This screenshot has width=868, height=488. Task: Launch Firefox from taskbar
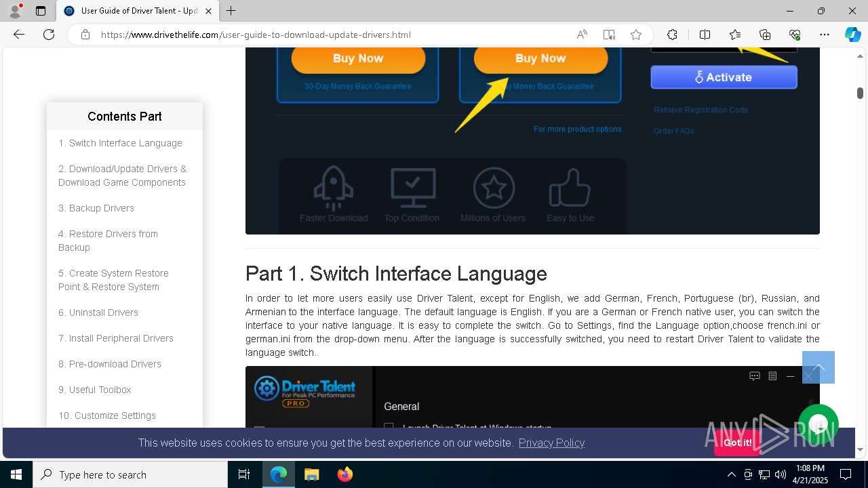coord(345,474)
